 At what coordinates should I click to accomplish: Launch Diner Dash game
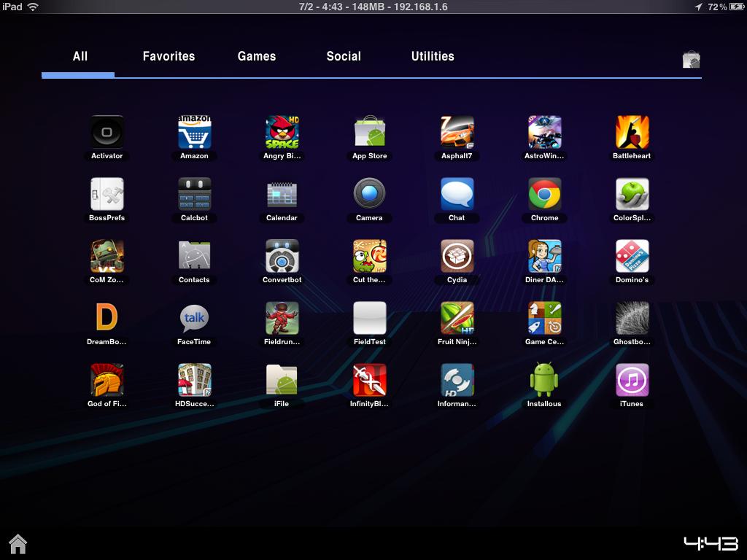point(544,256)
